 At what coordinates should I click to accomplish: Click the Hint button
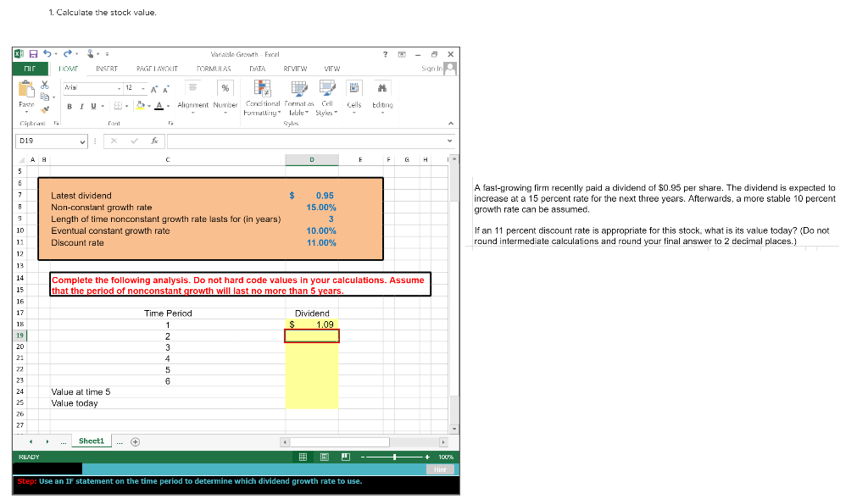(x=440, y=469)
